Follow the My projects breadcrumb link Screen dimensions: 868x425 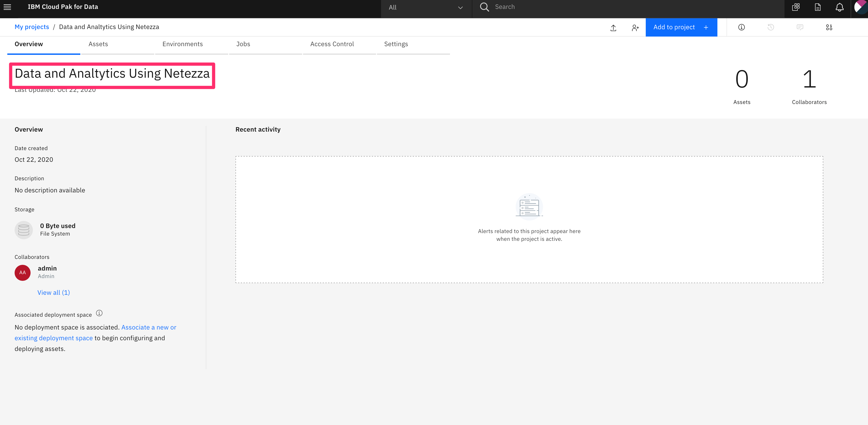(x=32, y=27)
